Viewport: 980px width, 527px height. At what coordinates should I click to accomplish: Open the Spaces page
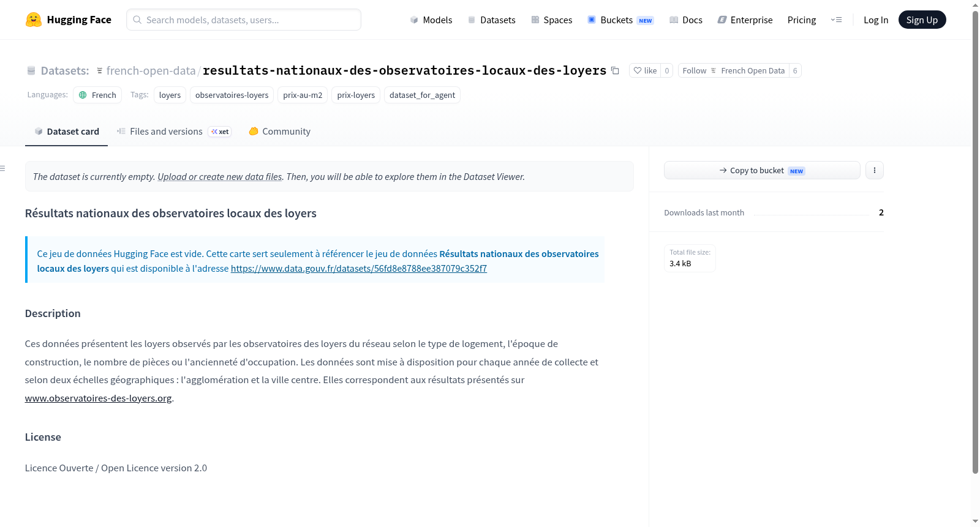(x=552, y=20)
